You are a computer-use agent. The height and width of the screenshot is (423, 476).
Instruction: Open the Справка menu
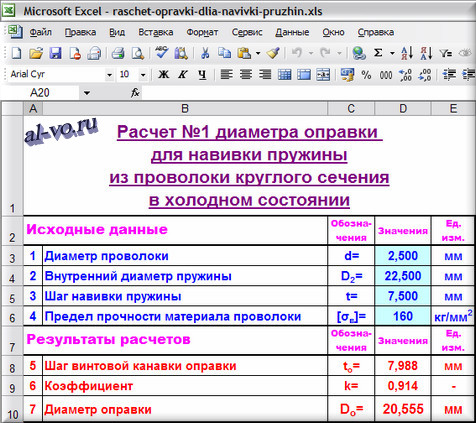coord(376,32)
